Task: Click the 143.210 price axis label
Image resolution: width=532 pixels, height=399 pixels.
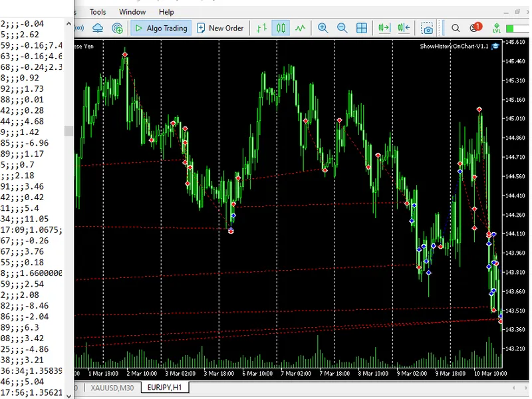Action: tap(515, 348)
